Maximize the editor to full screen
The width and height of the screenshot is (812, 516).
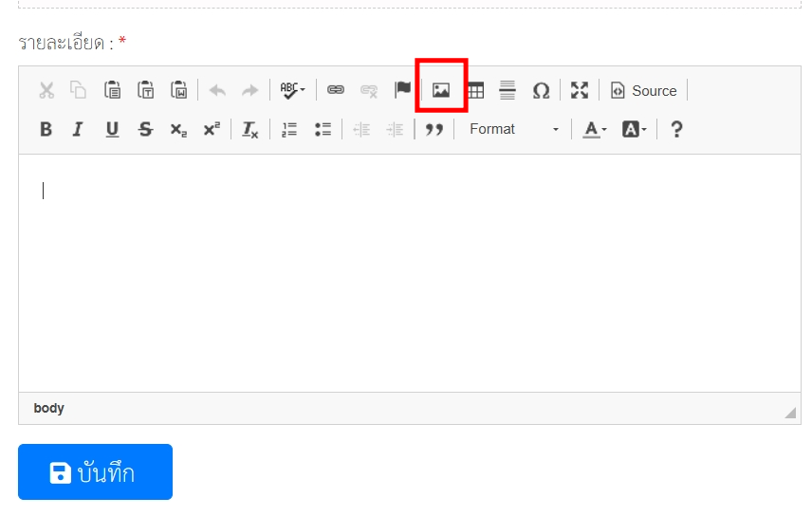pyautogui.click(x=580, y=90)
